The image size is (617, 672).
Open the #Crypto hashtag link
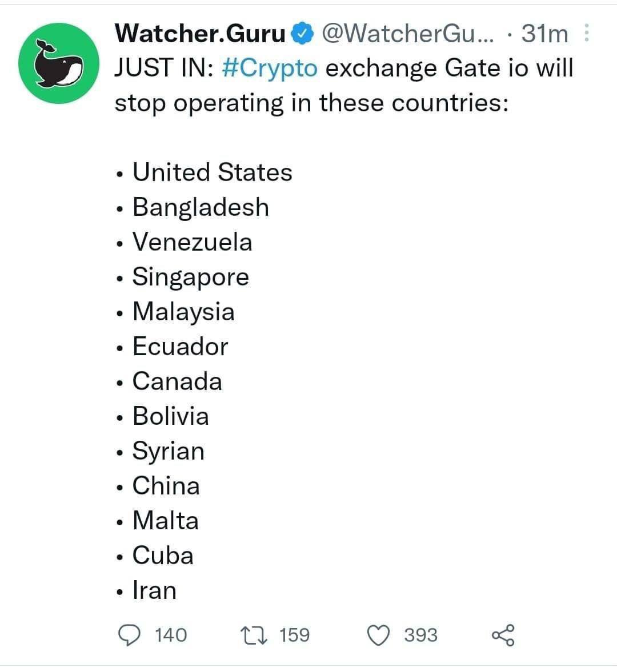point(270,68)
